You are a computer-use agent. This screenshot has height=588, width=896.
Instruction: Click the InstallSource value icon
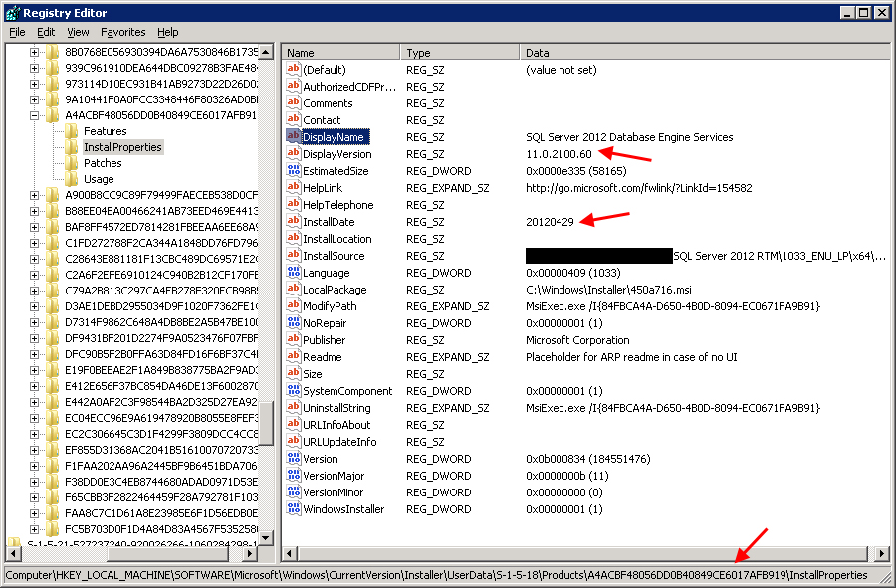coord(293,255)
